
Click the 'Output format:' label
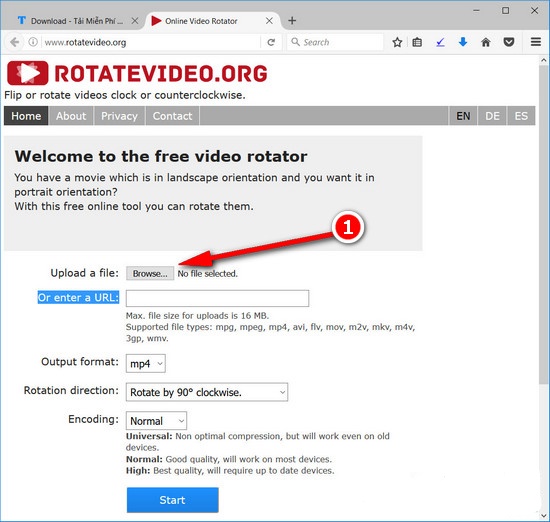(80, 362)
